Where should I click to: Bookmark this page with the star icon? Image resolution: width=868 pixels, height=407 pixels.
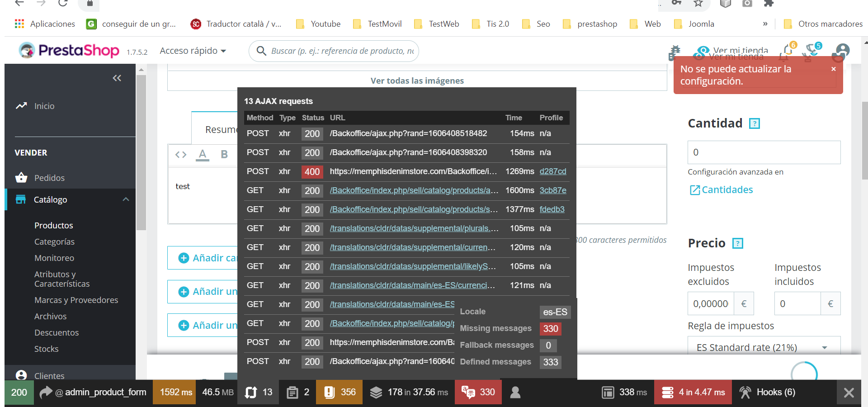coord(698,3)
